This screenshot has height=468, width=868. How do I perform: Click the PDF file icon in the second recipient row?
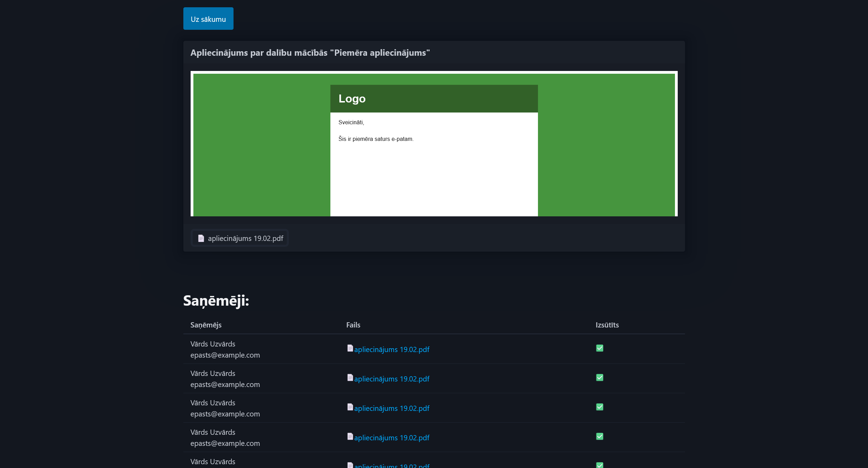350,377
